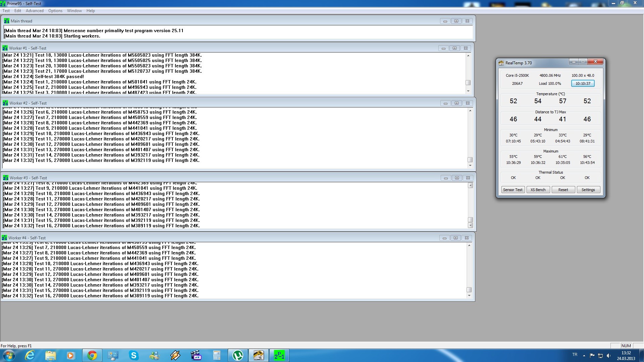
Task: Open the Help menu
Action: click(x=91, y=11)
